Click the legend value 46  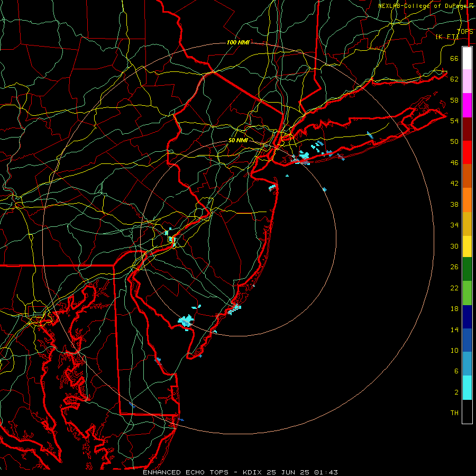(x=454, y=163)
